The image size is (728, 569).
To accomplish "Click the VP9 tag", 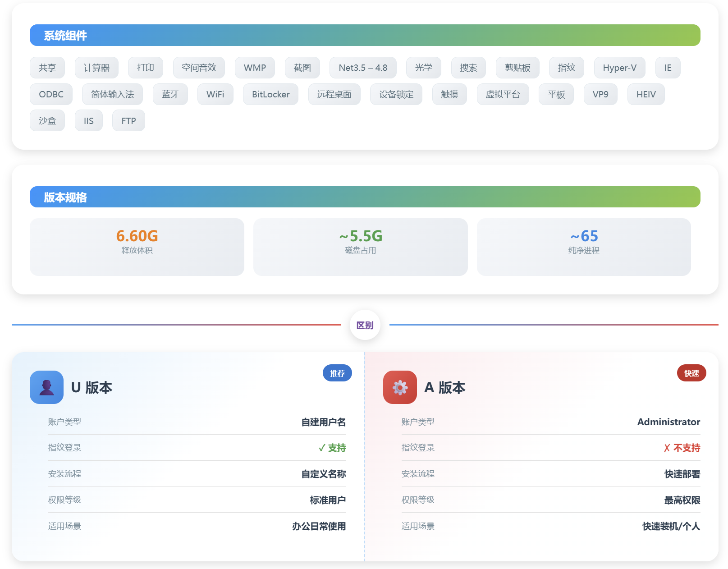I will pyautogui.click(x=600, y=94).
